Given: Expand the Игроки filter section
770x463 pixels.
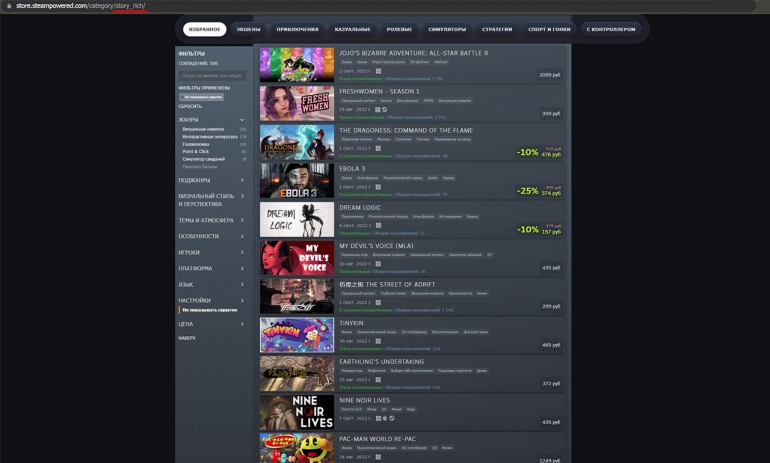Looking at the screenshot, I should pyautogui.click(x=212, y=252).
